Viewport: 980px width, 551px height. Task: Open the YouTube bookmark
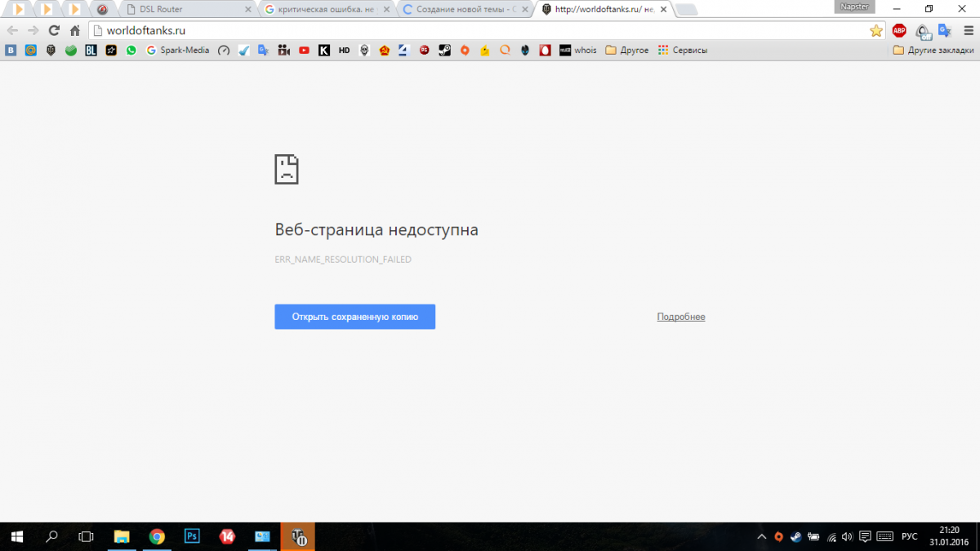[x=304, y=50]
